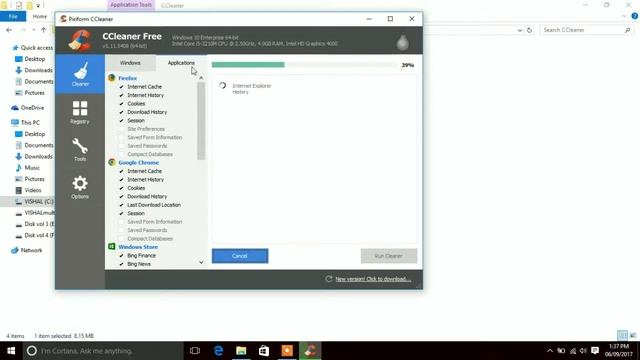The image size is (640, 360).
Task: Uncheck Bing News under Windows Store
Action: pos(121,264)
